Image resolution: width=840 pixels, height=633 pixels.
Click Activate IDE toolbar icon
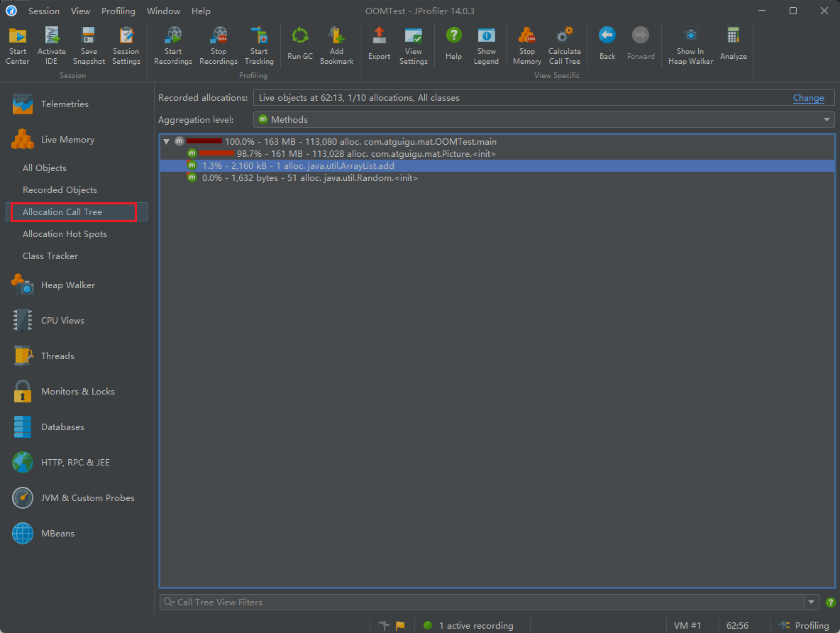51,46
